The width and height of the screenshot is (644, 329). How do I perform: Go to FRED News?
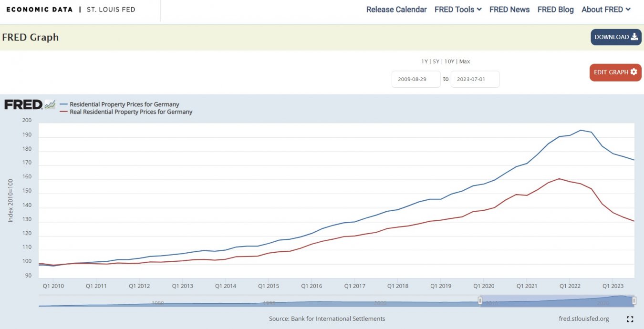coord(509,10)
